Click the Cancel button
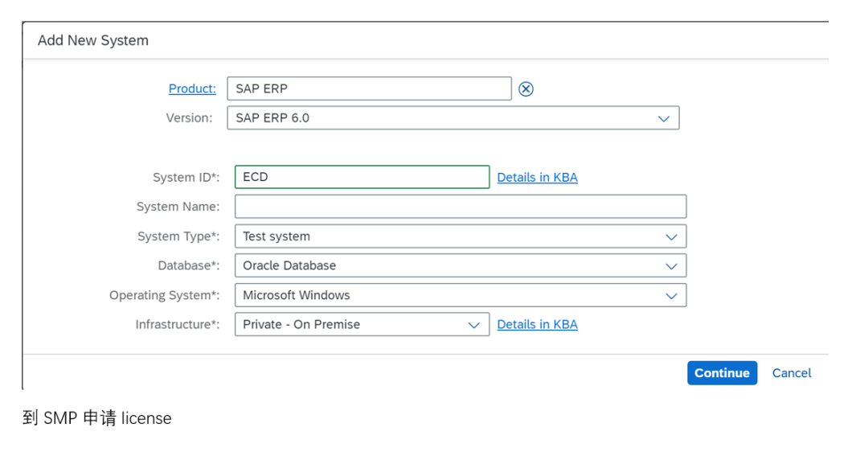 [x=792, y=373]
